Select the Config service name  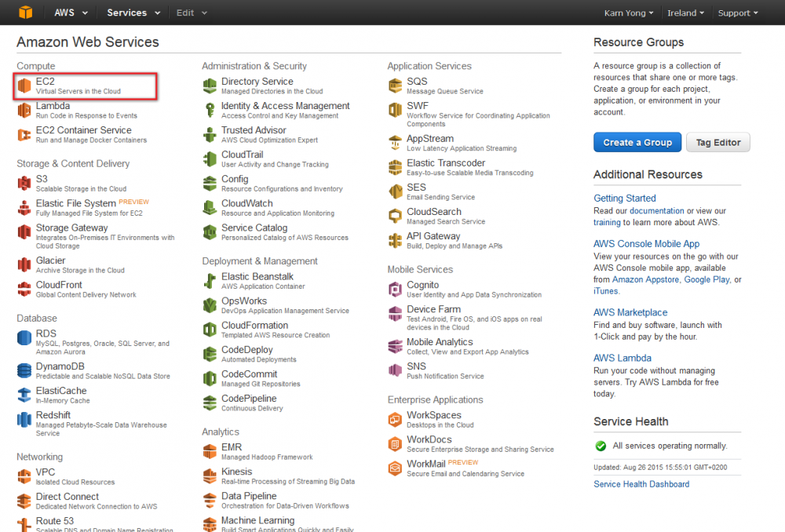point(235,179)
